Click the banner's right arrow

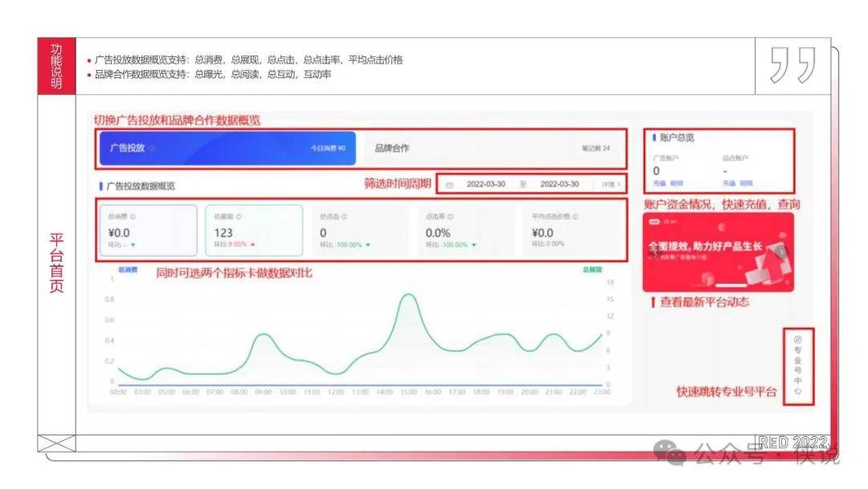click(x=780, y=253)
